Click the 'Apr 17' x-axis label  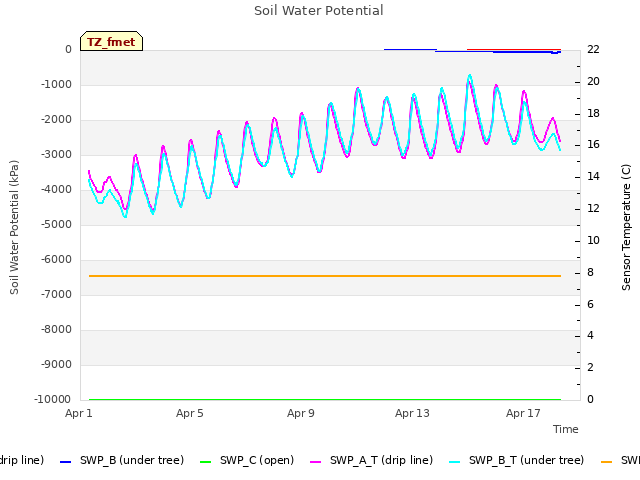(x=523, y=413)
